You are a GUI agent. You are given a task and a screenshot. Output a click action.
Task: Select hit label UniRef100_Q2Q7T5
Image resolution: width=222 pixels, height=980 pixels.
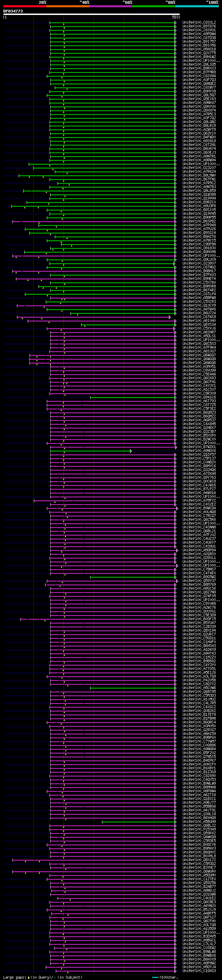tap(199, 53)
